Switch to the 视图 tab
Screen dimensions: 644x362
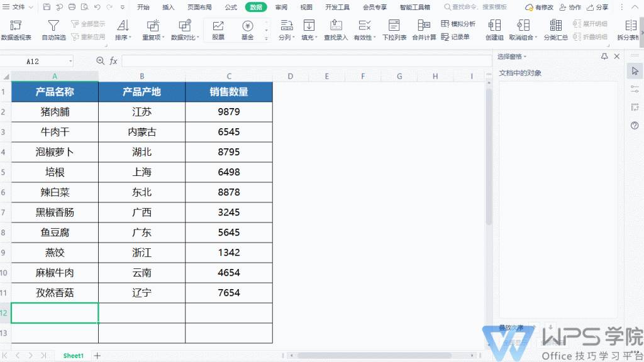306,7
